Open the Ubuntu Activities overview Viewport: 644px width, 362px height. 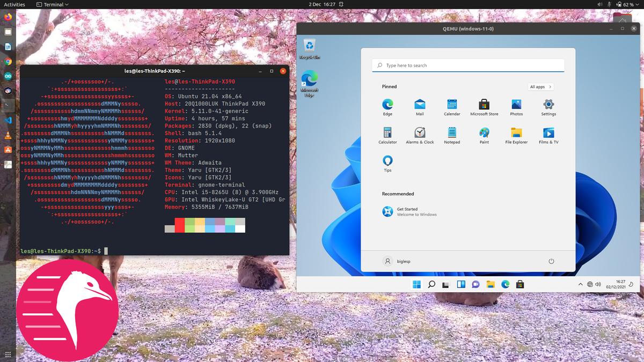[14, 4]
